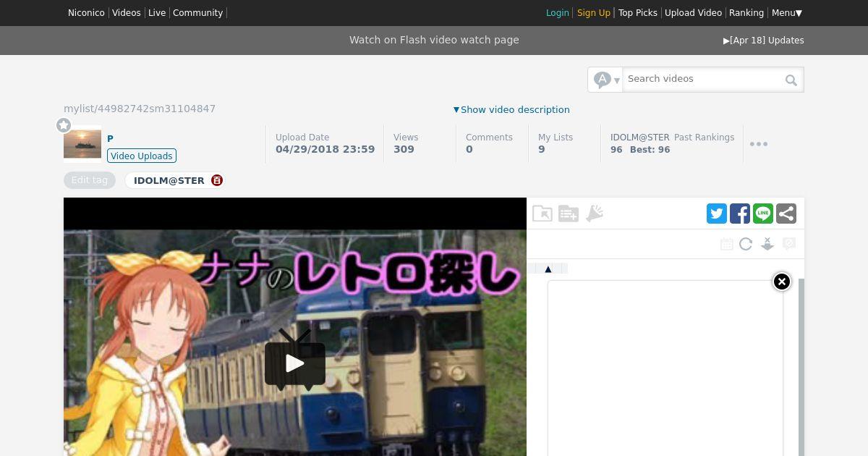
Task: Open the IDOLM@STER tag
Action: click(x=169, y=180)
